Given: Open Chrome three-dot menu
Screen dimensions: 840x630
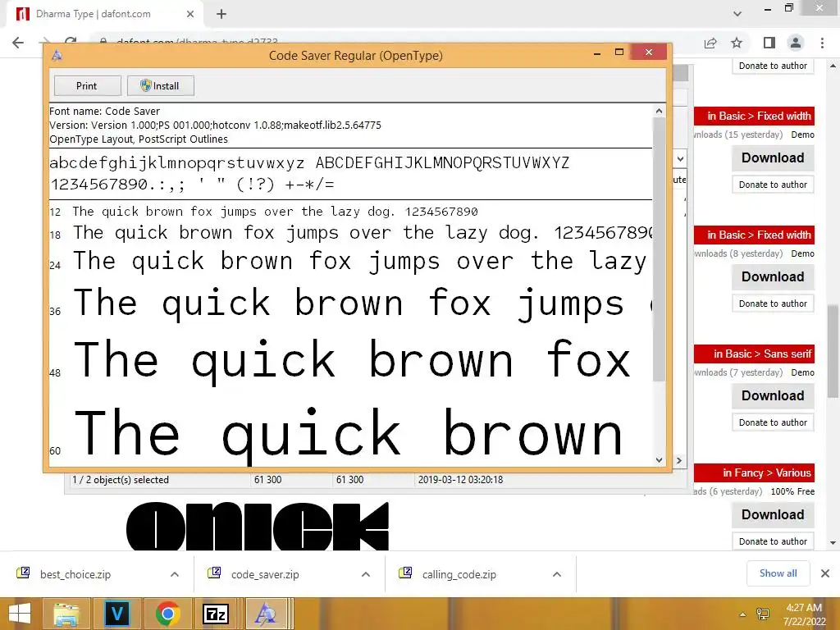Looking at the screenshot, I should [822, 43].
